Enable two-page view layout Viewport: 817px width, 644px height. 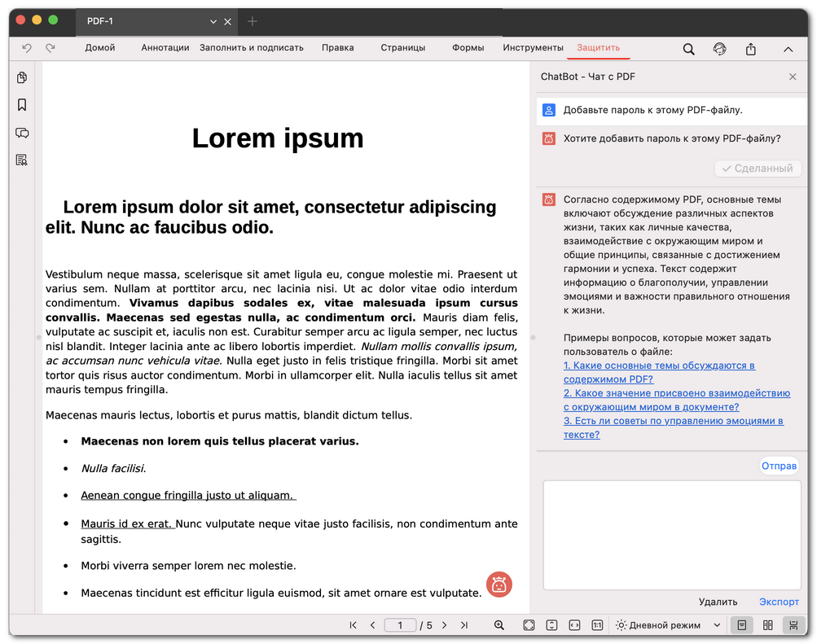(767, 625)
